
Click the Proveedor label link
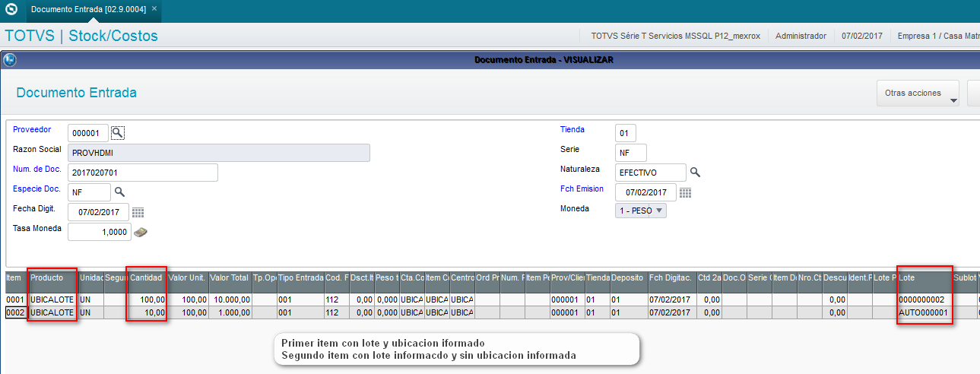[x=32, y=129]
